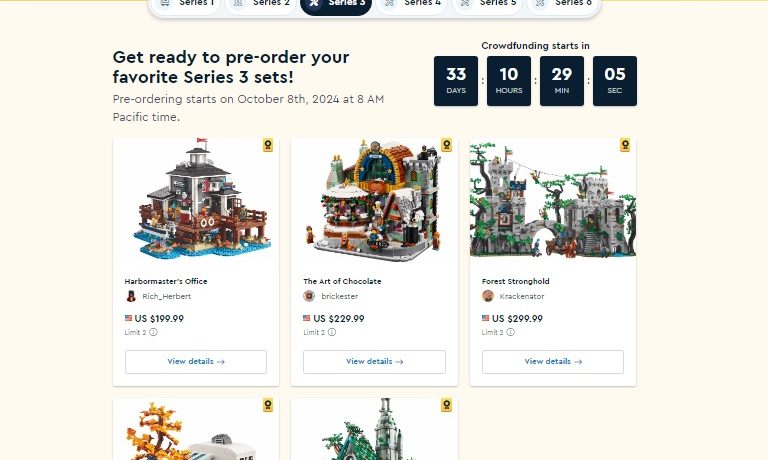
Task: Switch to the Series 1 tab
Action: [x=188, y=4]
